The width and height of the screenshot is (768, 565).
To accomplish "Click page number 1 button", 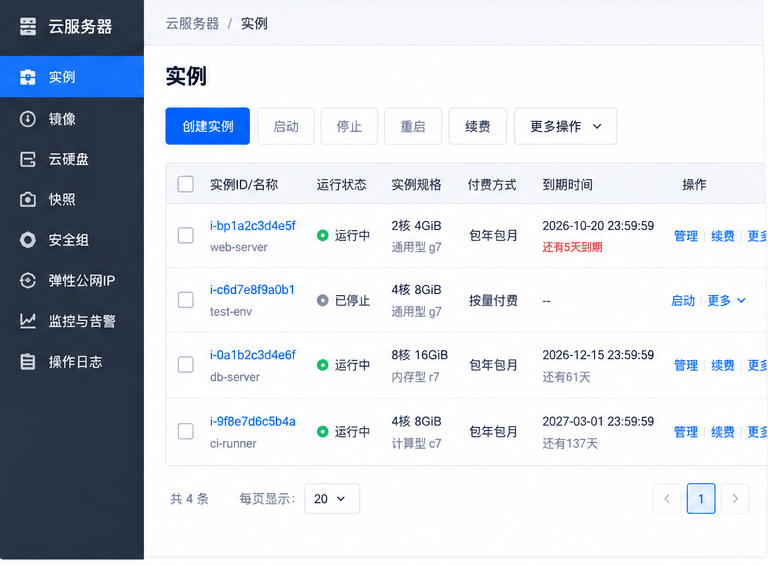I will (x=701, y=498).
